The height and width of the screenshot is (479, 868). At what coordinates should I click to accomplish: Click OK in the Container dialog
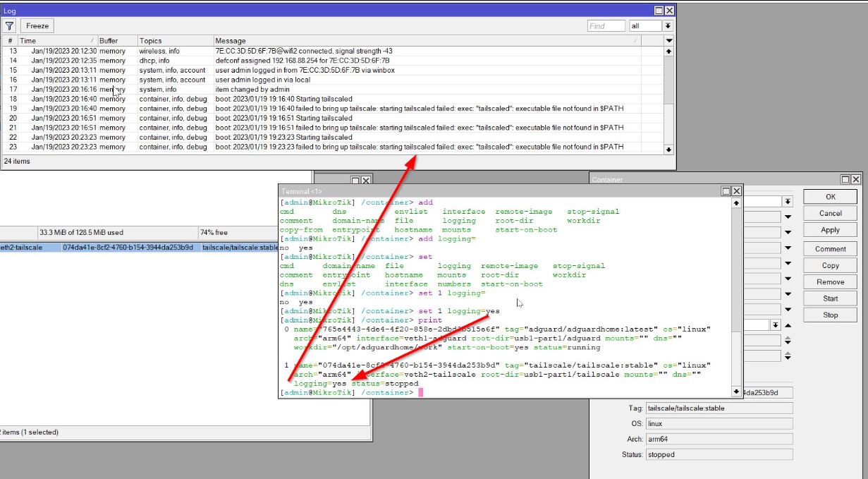pos(831,197)
